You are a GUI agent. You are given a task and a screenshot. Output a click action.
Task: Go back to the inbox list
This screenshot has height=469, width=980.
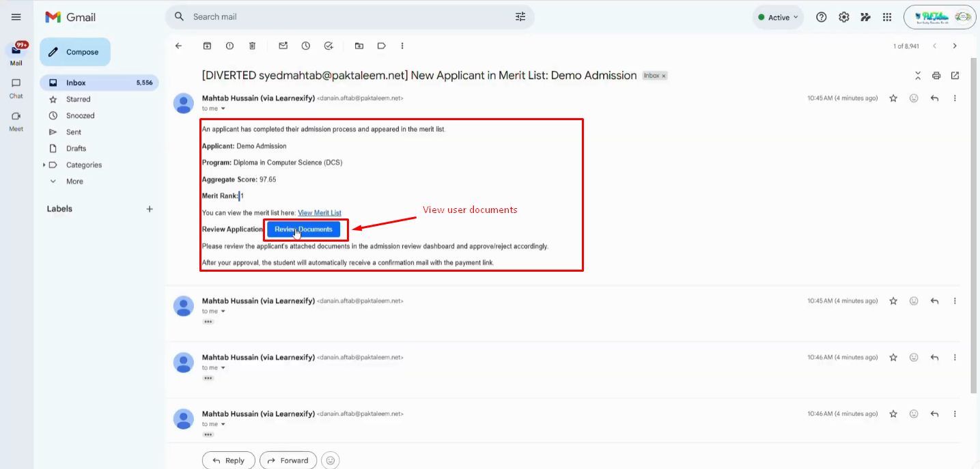(x=179, y=46)
